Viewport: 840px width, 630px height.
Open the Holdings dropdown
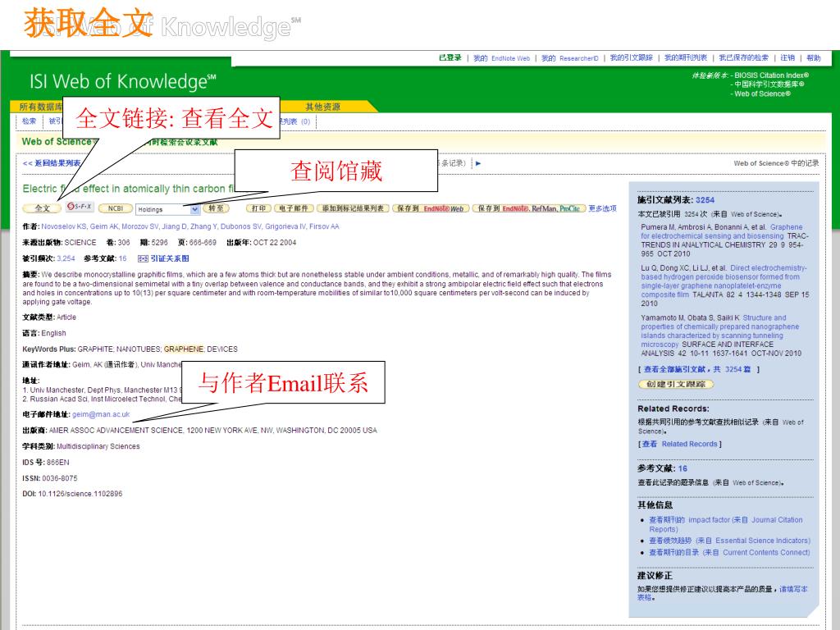click(x=167, y=209)
